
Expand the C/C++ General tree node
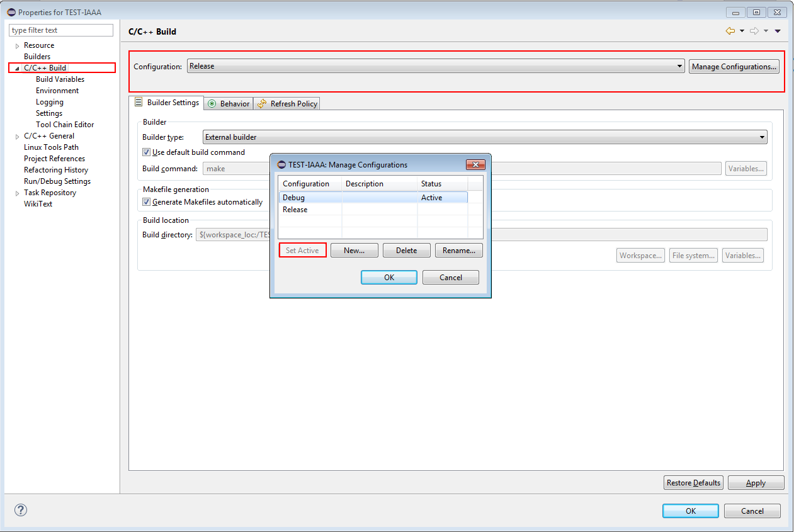tap(18, 137)
